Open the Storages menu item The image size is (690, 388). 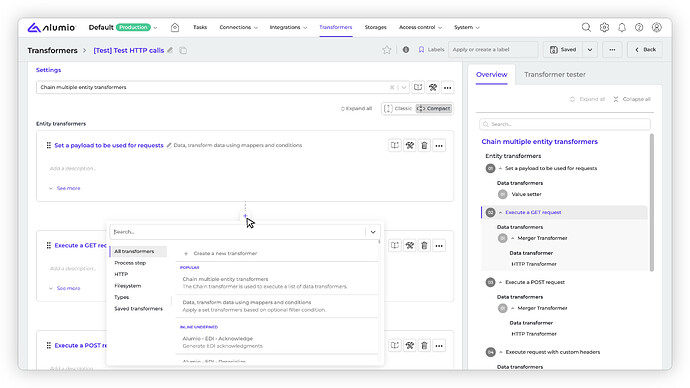pyautogui.click(x=375, y=27)
